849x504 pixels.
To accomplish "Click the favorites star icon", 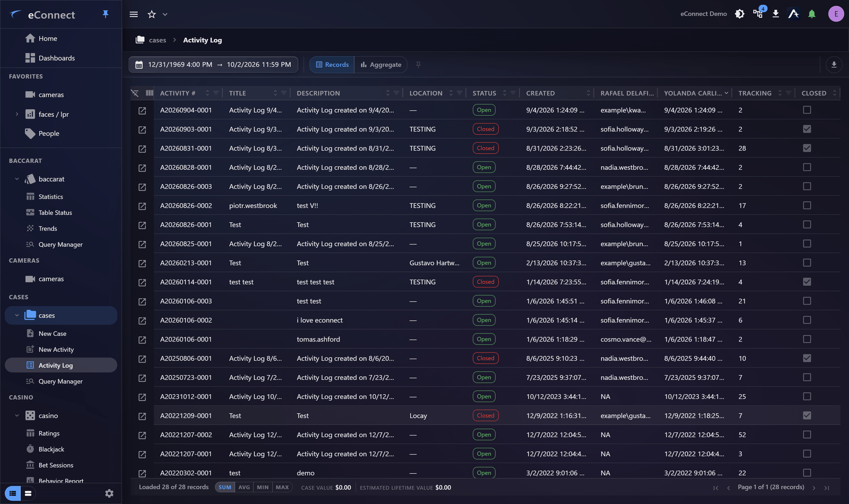I will pyautogui.click(x=152, y=14).
